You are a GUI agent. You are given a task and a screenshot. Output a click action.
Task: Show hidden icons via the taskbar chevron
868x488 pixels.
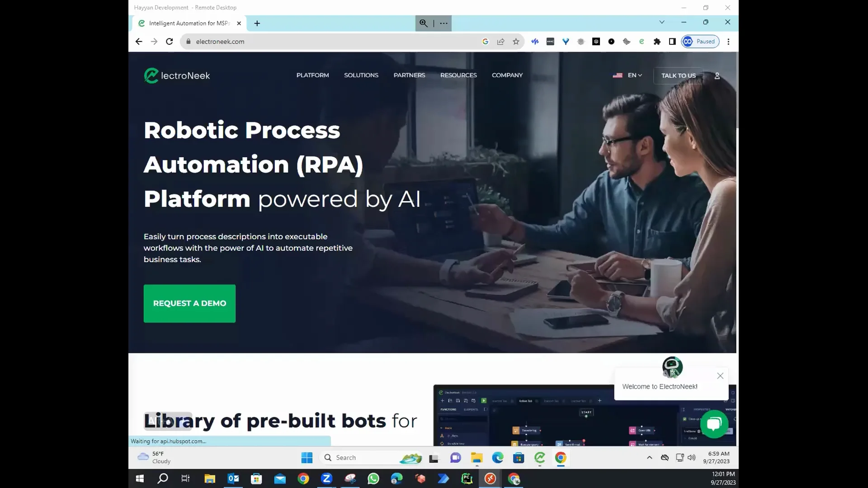tap(649, 458)
